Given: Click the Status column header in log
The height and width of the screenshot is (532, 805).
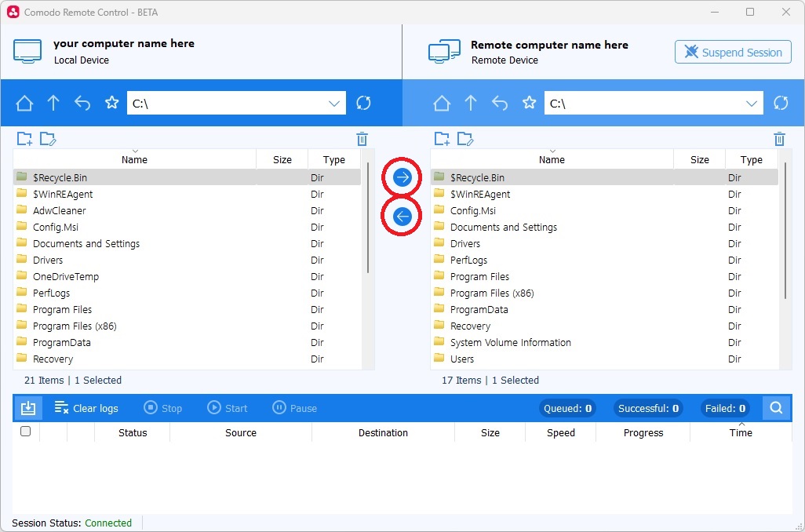Looking at the screenshot, I should click(x=133, y=433).
